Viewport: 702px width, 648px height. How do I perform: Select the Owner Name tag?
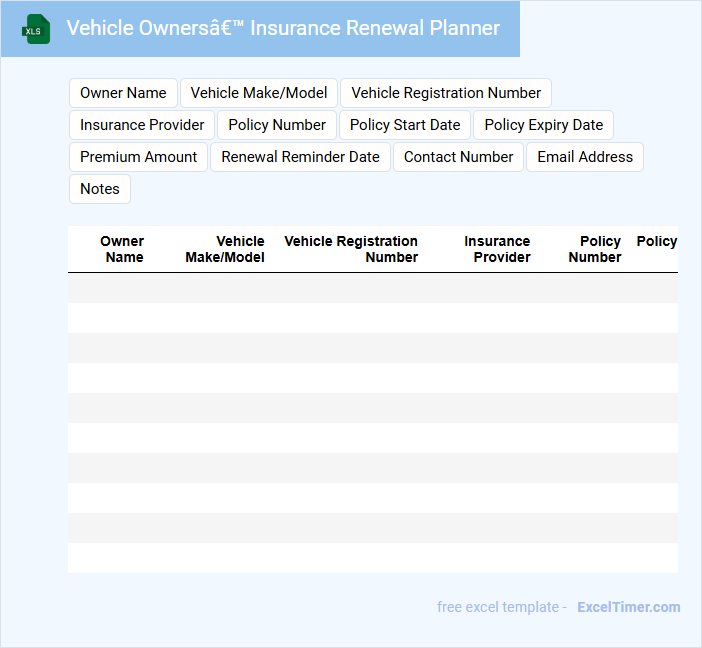point(123,93)
